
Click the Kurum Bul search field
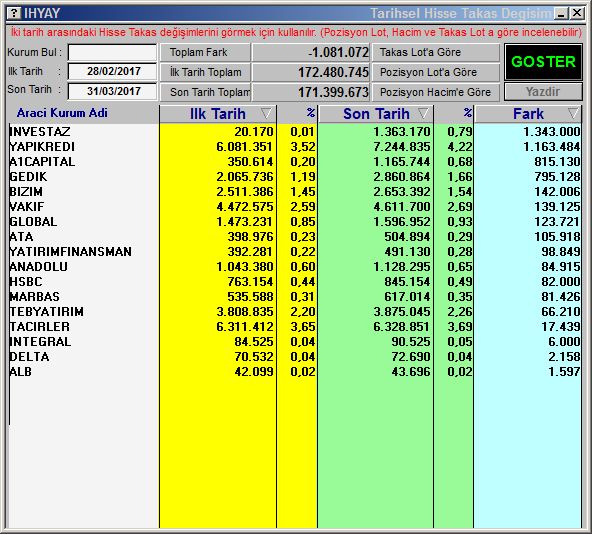pos(113,52)
